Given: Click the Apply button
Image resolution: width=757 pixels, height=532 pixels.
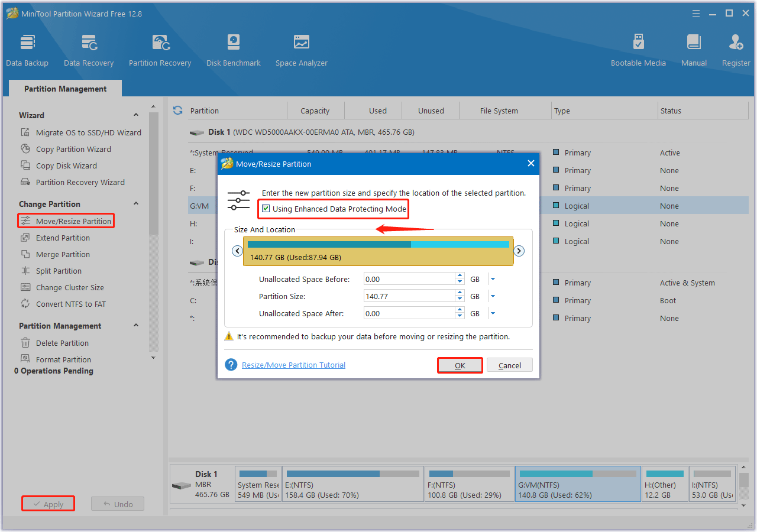Looking at the screenshot, I should pyautogui.click(x=48, y=504).
